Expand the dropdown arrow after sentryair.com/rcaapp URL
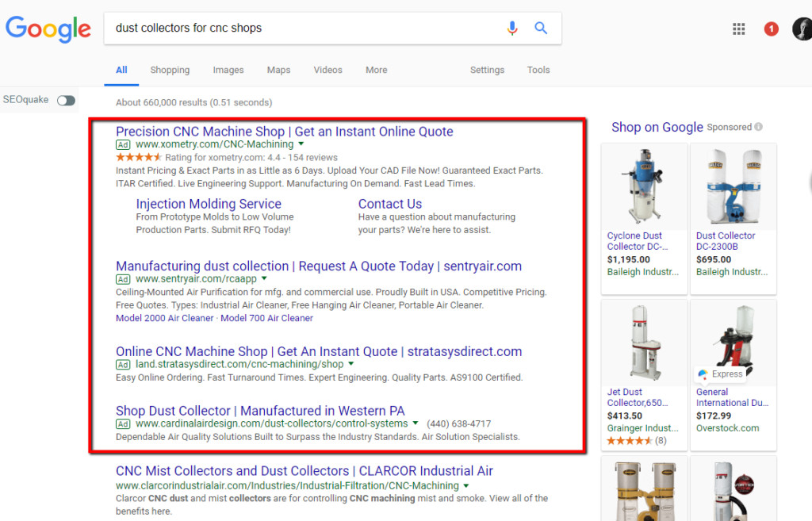The image size is (812, 521). click(264, 278)
